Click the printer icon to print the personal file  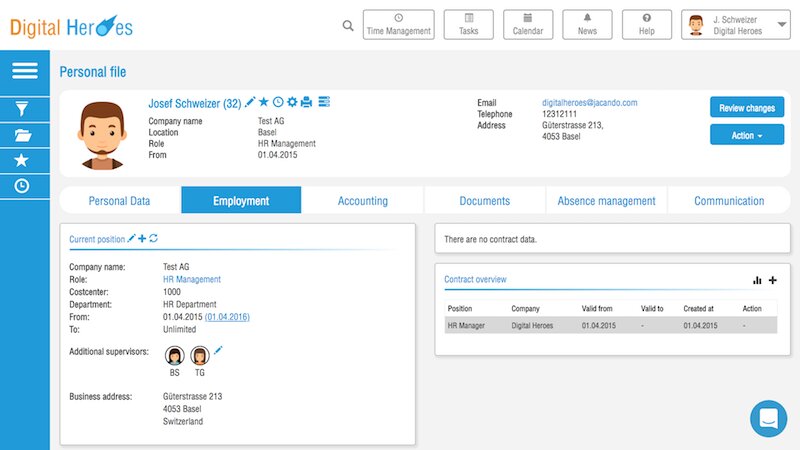tap(307, 102)
